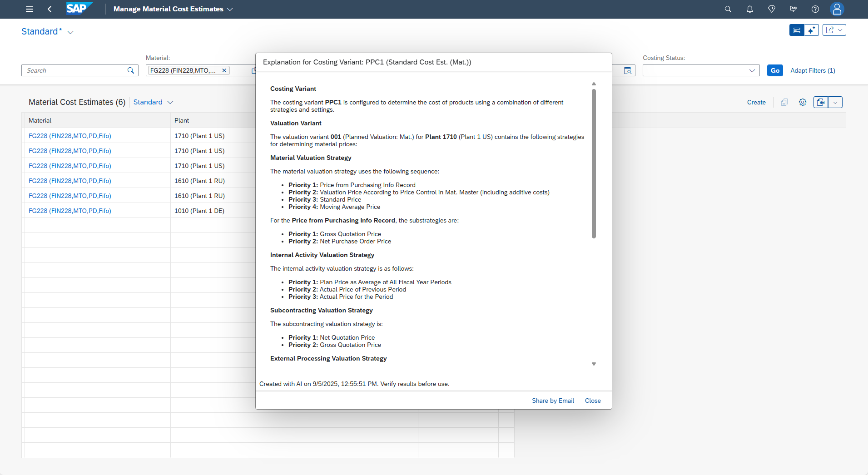The image size is (868, 475).
Task: Expand the spreadsheet export options arrow
Action: pyautogui.click(x=835, y=102)
